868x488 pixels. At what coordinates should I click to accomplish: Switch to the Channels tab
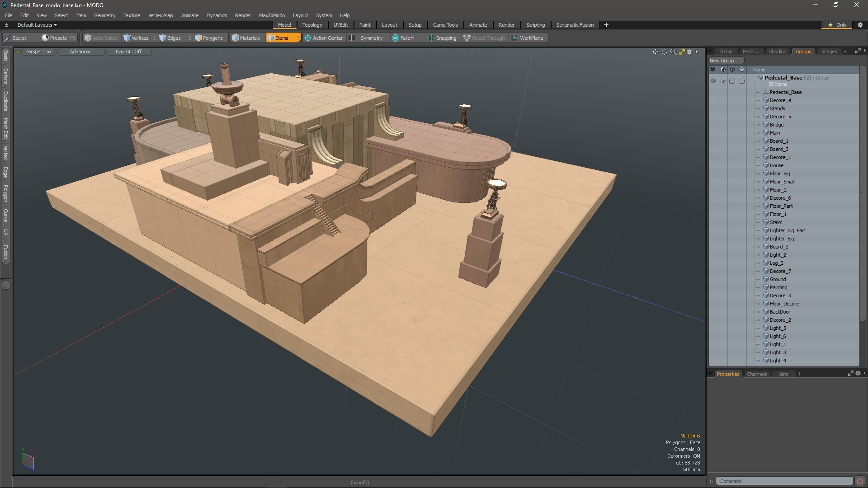point(756,374)
